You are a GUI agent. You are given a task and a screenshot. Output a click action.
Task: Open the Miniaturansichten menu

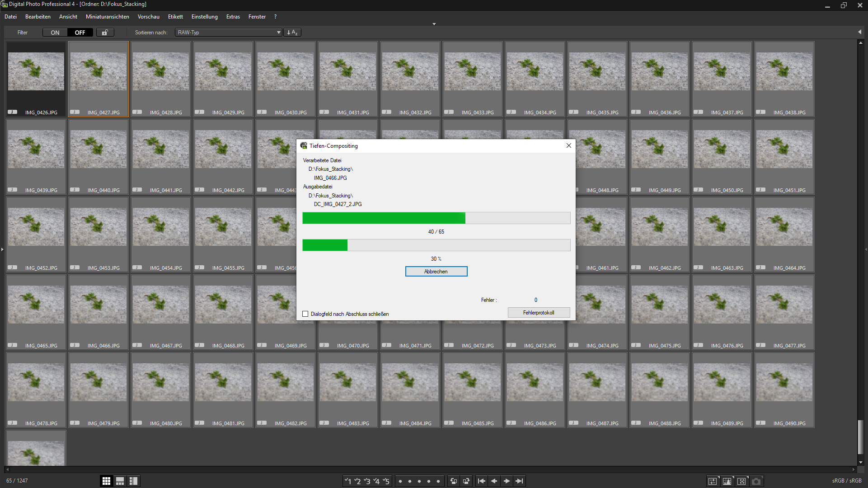coord(107,17)
